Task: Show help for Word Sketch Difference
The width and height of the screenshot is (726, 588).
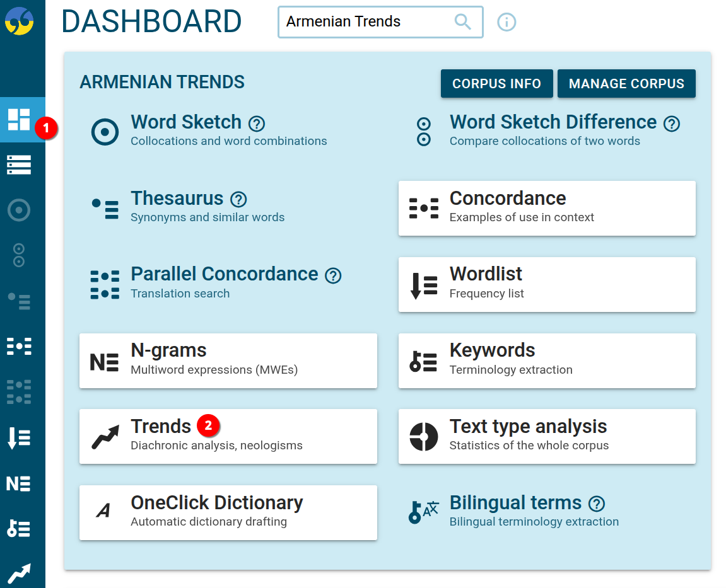Action: point(672,124)
